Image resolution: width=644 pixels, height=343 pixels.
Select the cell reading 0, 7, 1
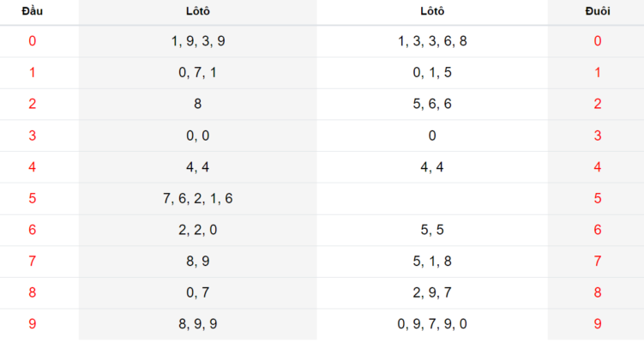[197, 73]
